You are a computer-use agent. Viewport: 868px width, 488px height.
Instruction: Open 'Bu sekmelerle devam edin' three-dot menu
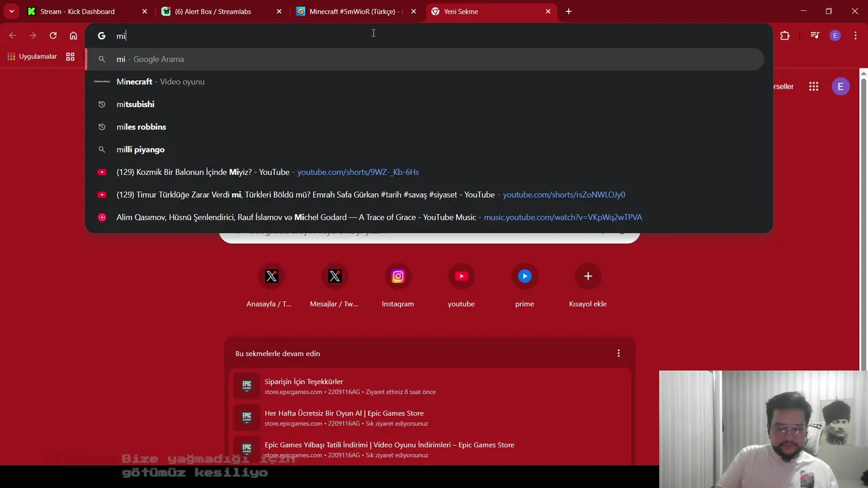[x=618, y=353]
